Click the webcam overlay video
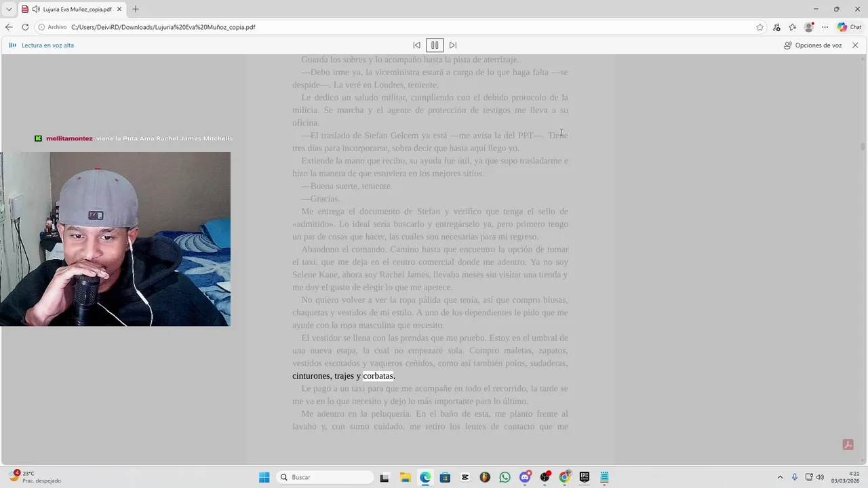The width and height of the screenshot is (868, 488). tap(115, 239)
